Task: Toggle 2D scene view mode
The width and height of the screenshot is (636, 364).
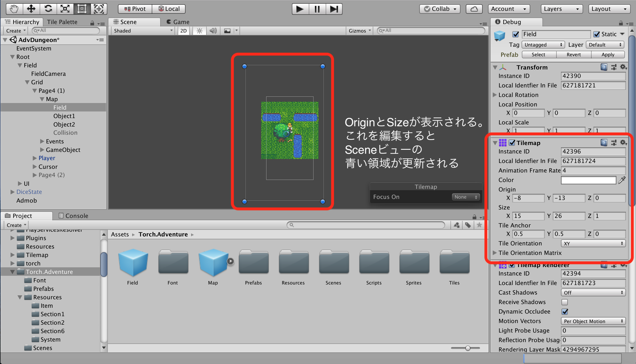Action: pos(183,31)
